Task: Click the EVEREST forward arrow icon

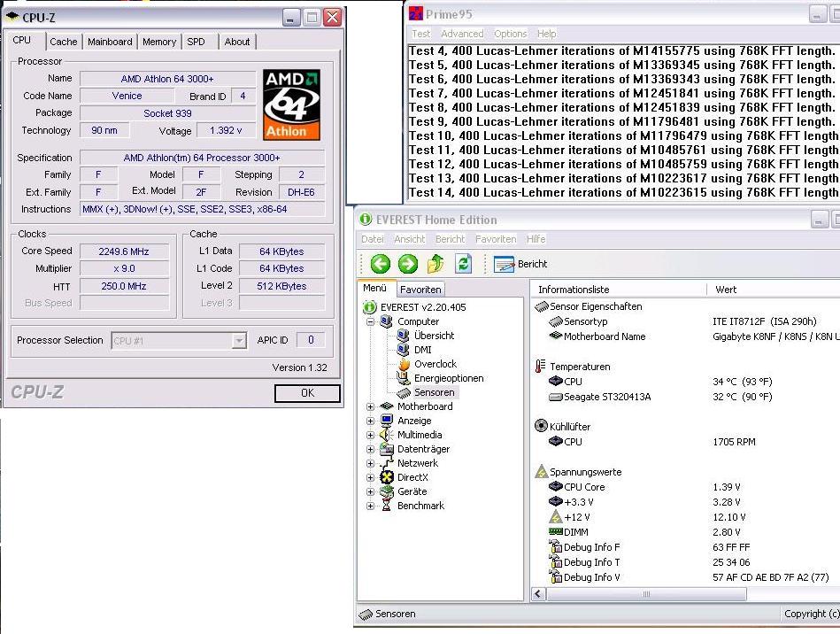Action: pyautogui.click(x=408, y=264)
